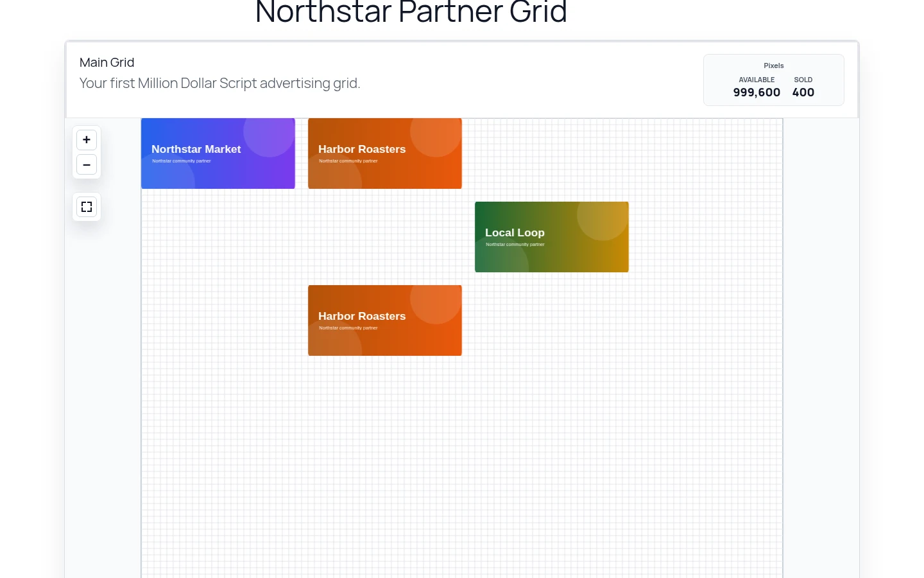The height and width of the screenshot is (578, 924).
Task: Open the upper Harbor Roasters ad next to Northstar Market
Action: 385,153
